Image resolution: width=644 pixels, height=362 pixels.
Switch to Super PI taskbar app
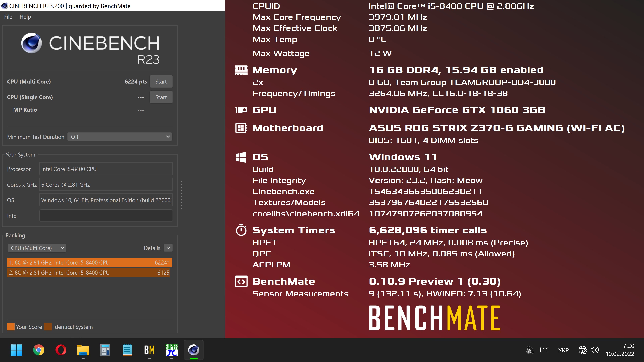click(171, 350)
